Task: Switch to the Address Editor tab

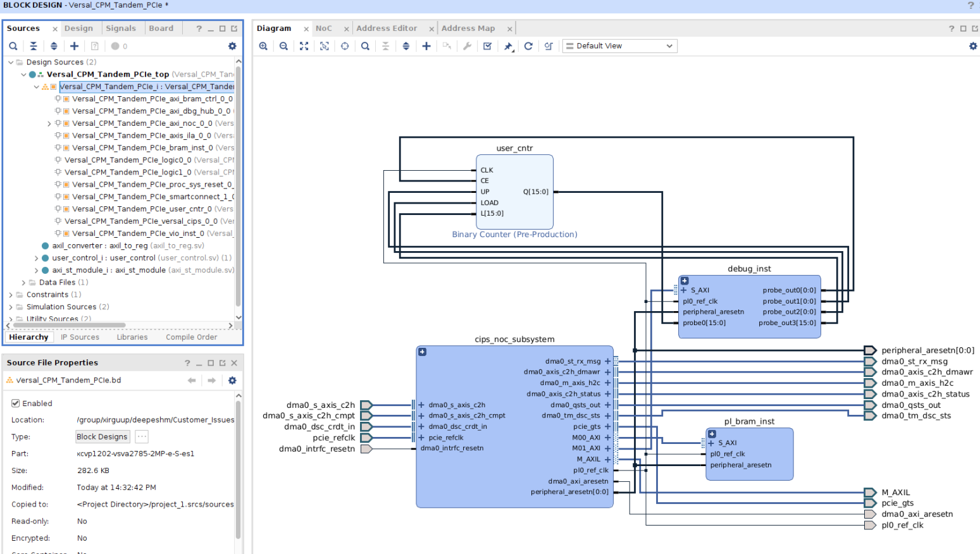Action: pyautogui.click(x=387, y=28)
